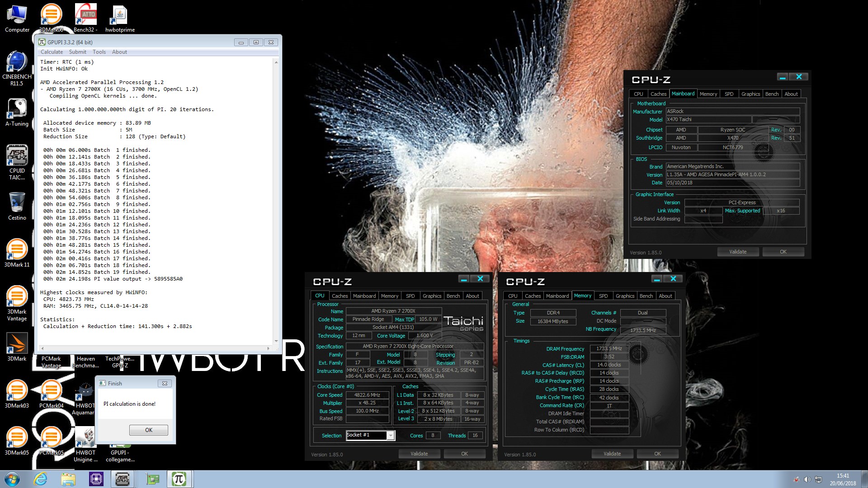Open the CPUID TAIC... desktop shortcut
The height and width of the screenshot is (488, 868).
tap(17, 163)
